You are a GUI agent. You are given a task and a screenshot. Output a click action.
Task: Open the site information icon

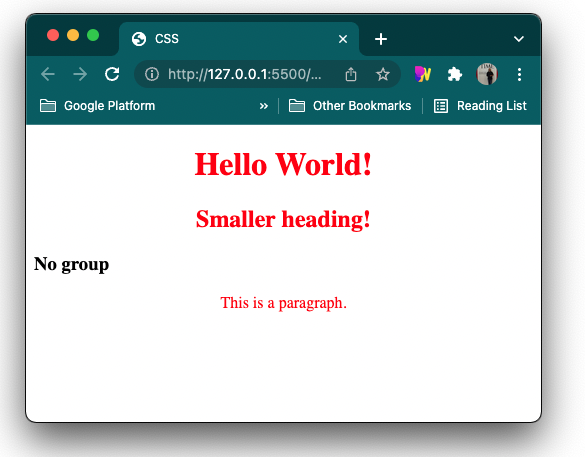coord(152,74)
